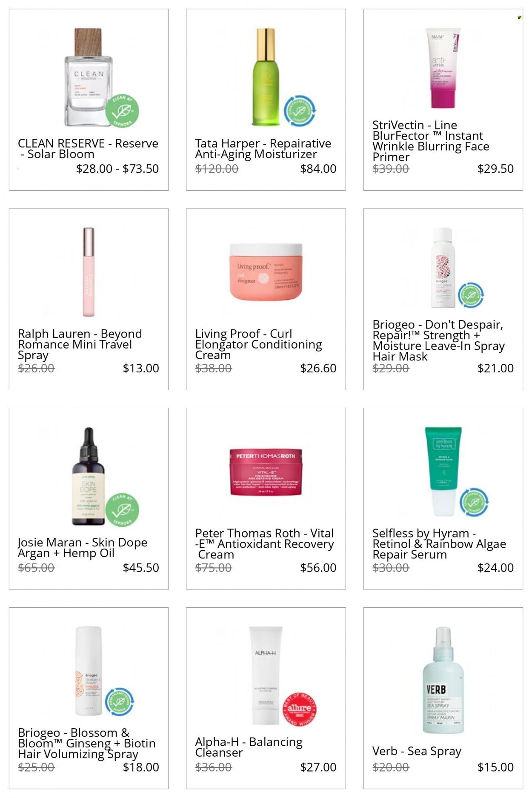This screenshot has height=798, width=532.
Task: Click the $15.00 sale price for Verb Sea Spray
Action: pyautogui.click(x=495, y=767)
